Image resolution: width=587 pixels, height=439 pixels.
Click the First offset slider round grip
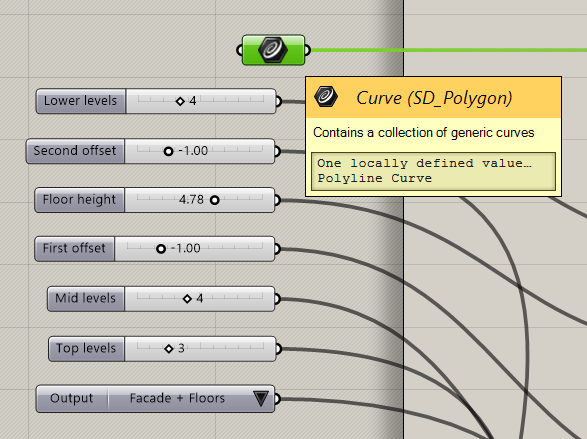point(161,249)
